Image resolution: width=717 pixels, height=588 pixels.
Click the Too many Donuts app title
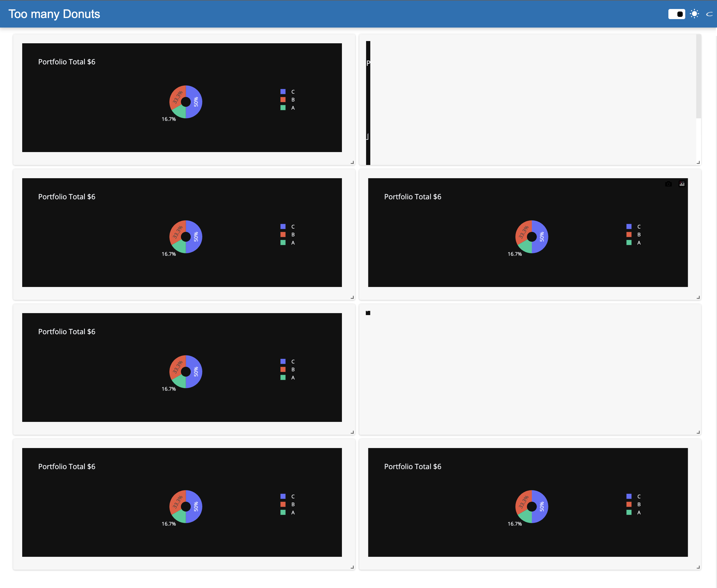click(x=54, y=14)
